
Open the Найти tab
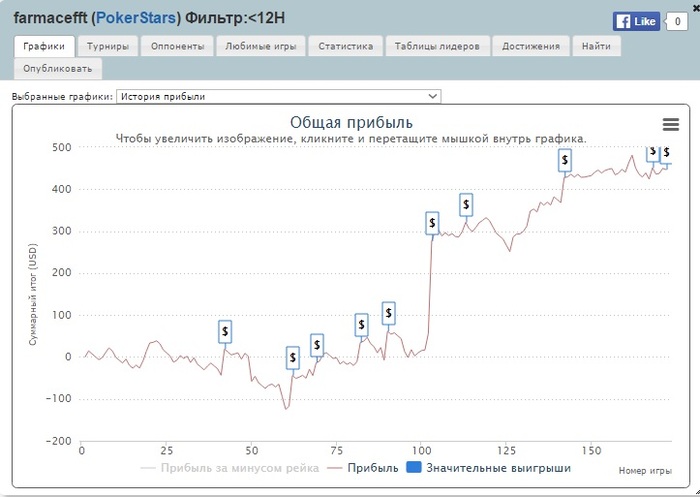(x=596, y=46)
